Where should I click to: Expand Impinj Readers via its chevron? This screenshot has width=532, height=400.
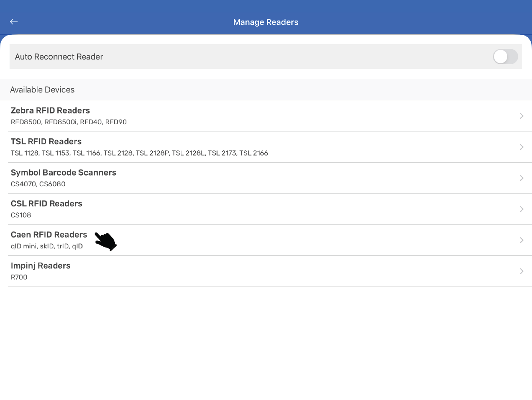[x=521, y=271]
